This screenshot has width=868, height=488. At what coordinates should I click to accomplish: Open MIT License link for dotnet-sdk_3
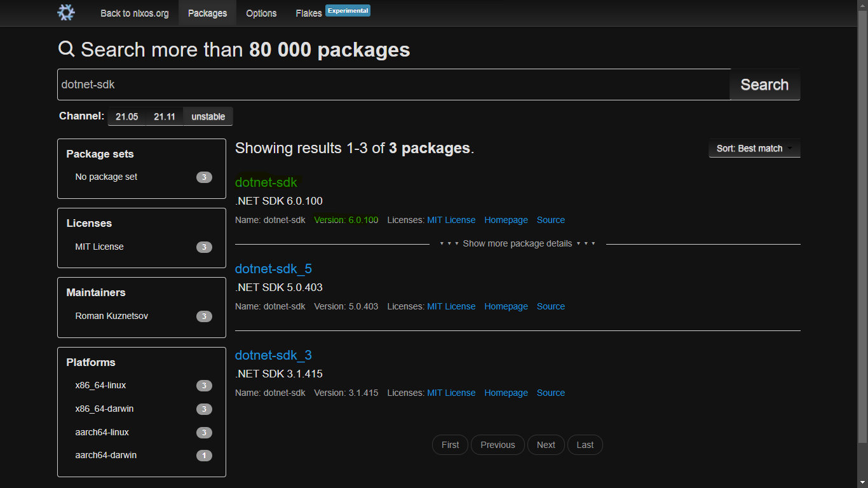[451, 393]
